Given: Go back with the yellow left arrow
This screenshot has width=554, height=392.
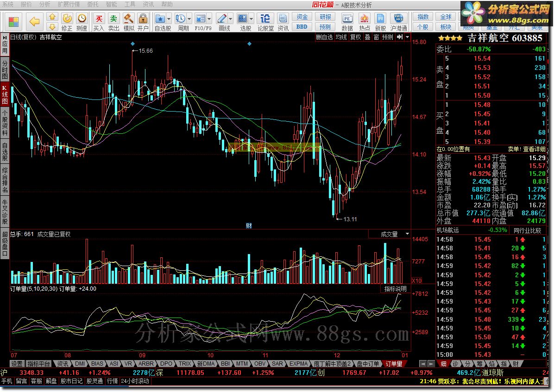Looking at the screenshot, I should point(35,22).
